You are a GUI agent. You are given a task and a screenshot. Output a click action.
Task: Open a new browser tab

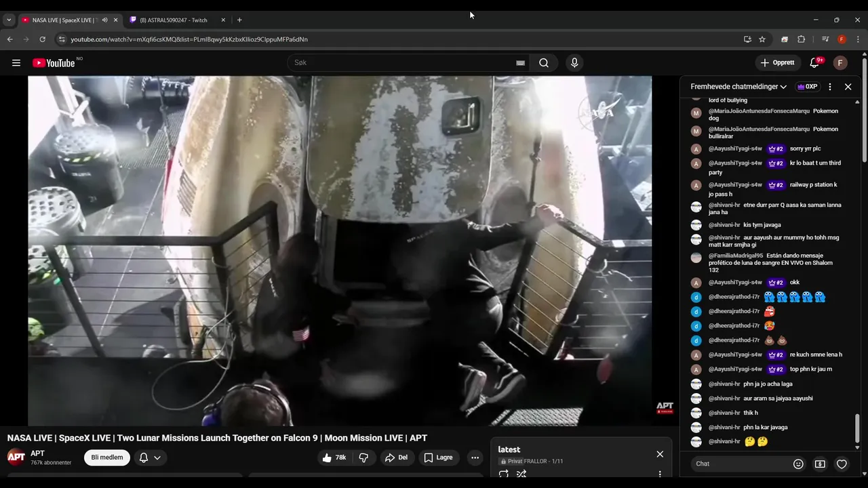[x=239, y=20]
